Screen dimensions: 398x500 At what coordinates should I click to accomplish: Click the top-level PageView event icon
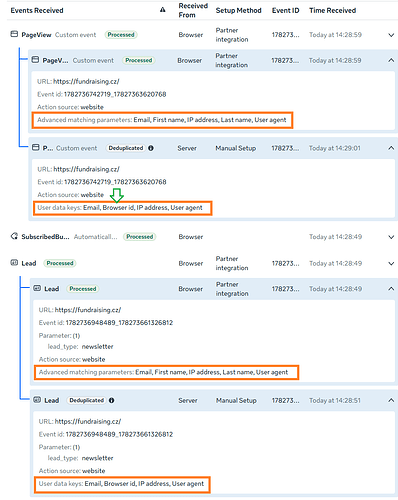point(14,34)
